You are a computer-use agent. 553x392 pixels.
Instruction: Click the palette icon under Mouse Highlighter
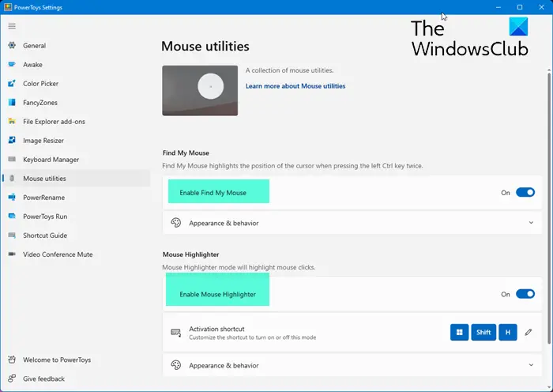tap(175, 365)
